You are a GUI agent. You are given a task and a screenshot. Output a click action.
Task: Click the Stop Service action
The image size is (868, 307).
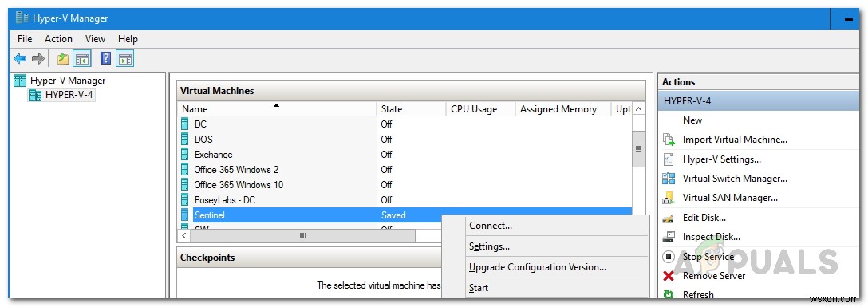coord(708,257)
